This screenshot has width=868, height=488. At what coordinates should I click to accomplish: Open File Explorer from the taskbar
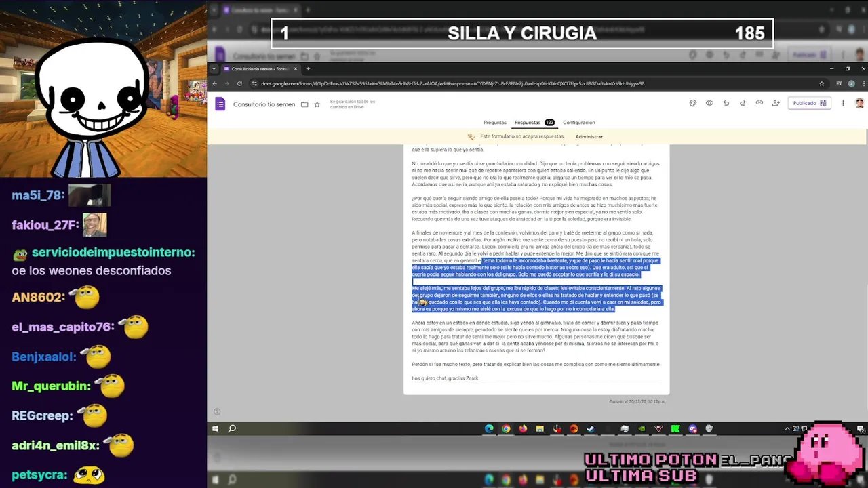[x=540, y=428]
